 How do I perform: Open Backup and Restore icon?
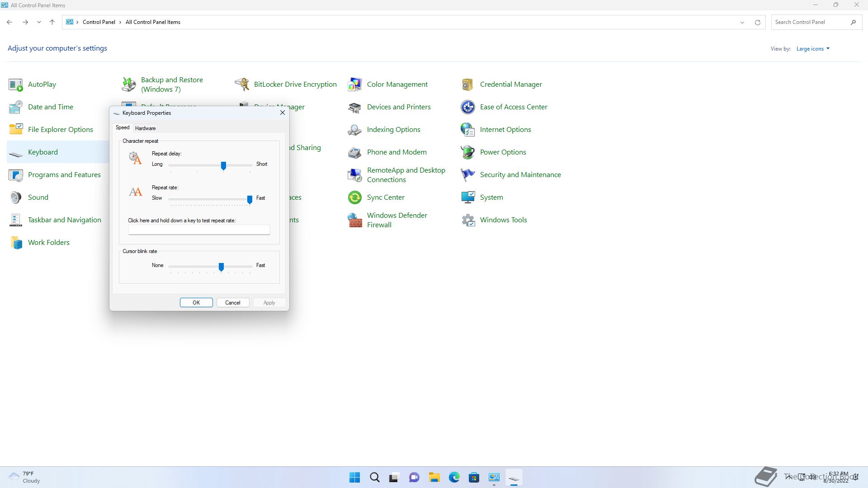click(x=129, y=84)
